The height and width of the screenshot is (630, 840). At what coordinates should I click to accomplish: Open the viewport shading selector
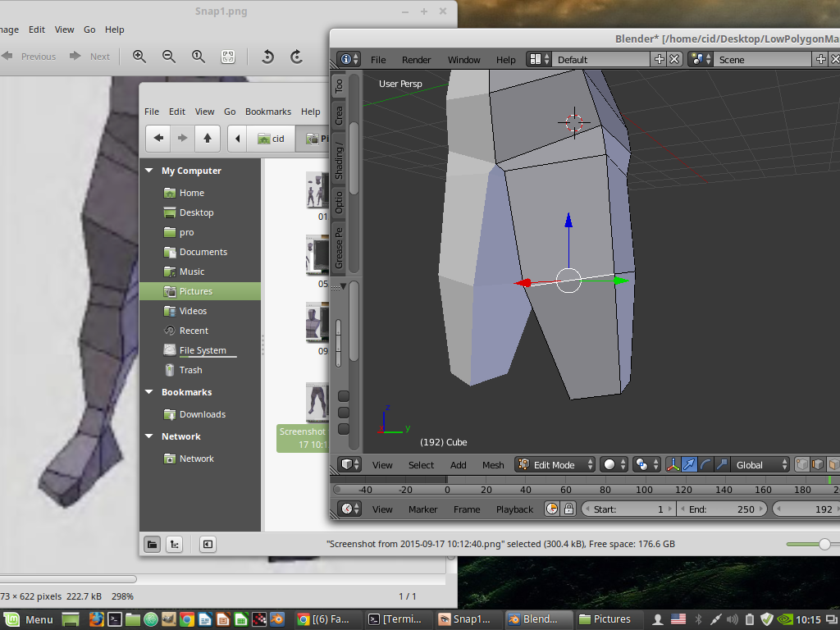(614, 464)
